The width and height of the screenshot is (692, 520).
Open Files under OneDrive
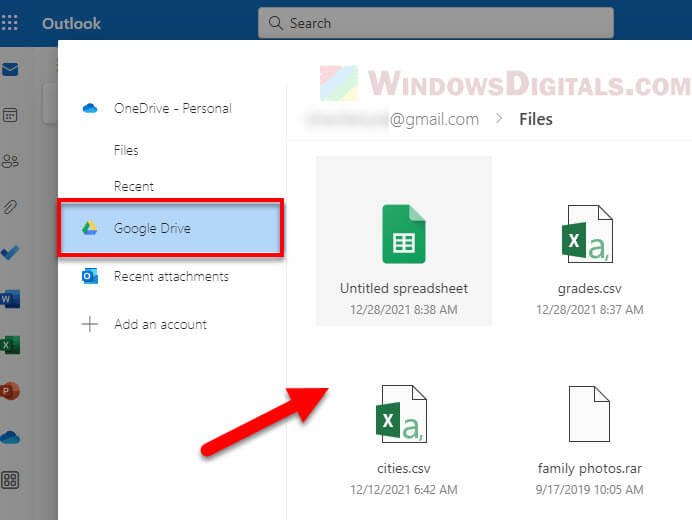coord(126,150)
